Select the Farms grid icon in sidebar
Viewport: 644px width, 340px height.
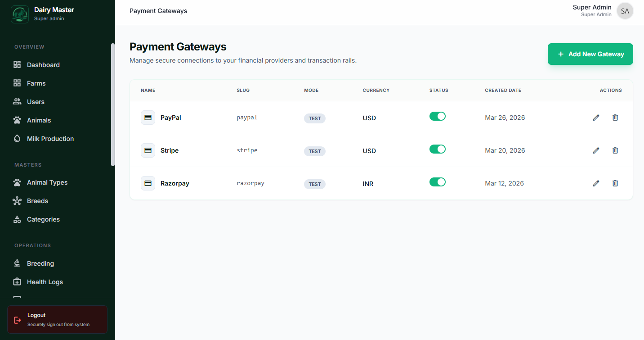coord(17,83)
